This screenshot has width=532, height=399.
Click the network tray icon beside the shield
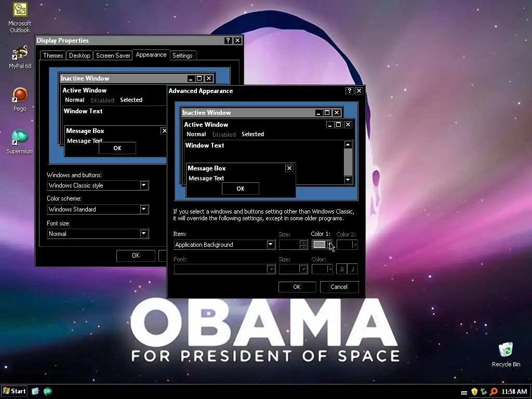[x=484, y=392]
